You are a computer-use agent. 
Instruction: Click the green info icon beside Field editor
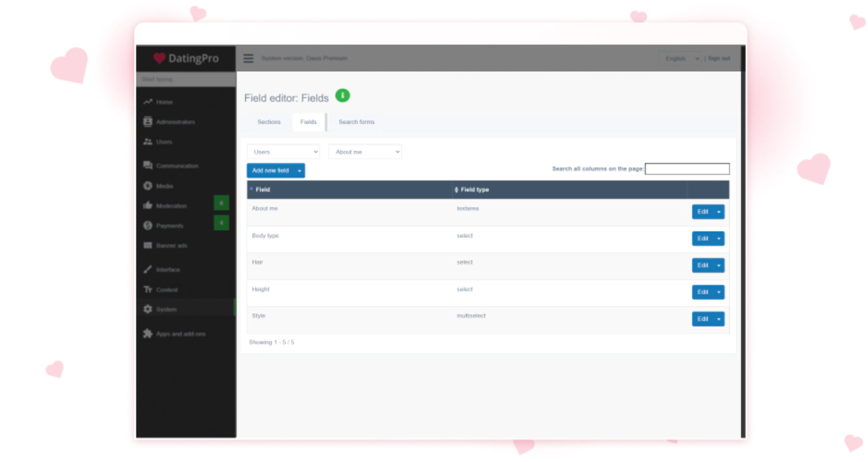click(342, 96)
